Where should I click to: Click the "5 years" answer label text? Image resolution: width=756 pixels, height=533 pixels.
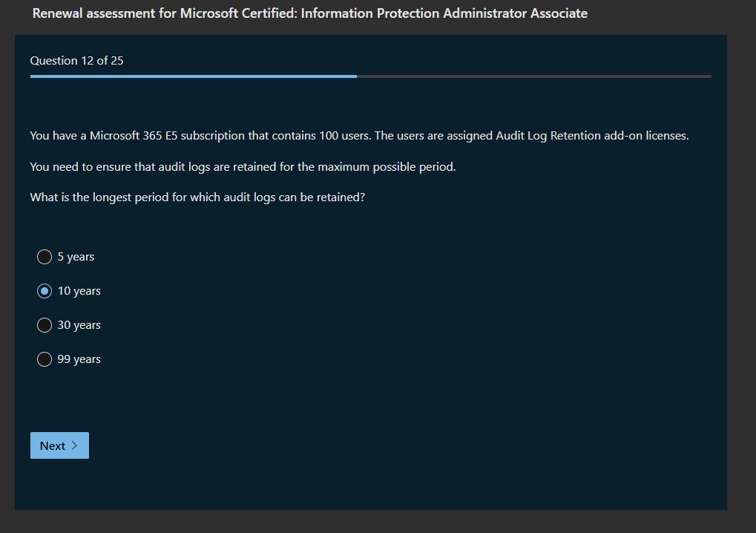point(76,257)
